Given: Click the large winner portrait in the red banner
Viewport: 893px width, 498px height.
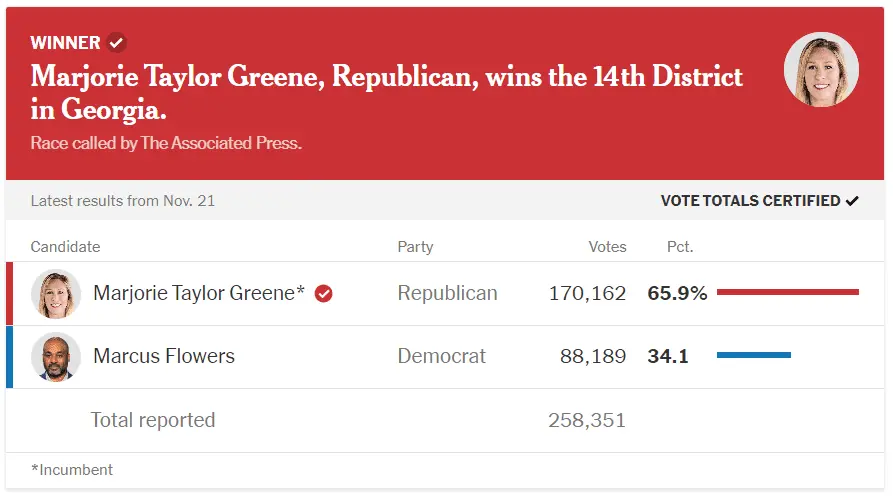Looking at the screenshot, I should pyautogui.click(x=821, y=70).
